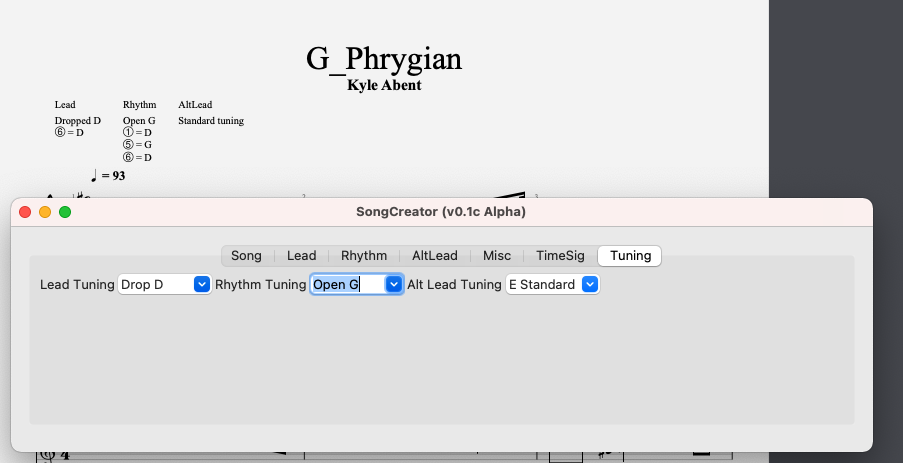
Task: Click the G_Phrygian score title
Action: click(384, 59)
